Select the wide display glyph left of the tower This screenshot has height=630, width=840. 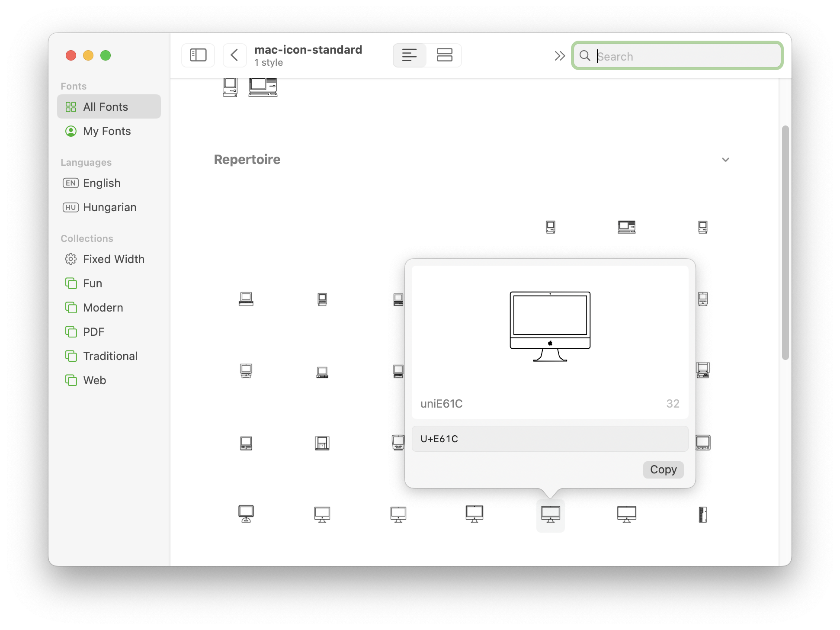pos(626,514)
